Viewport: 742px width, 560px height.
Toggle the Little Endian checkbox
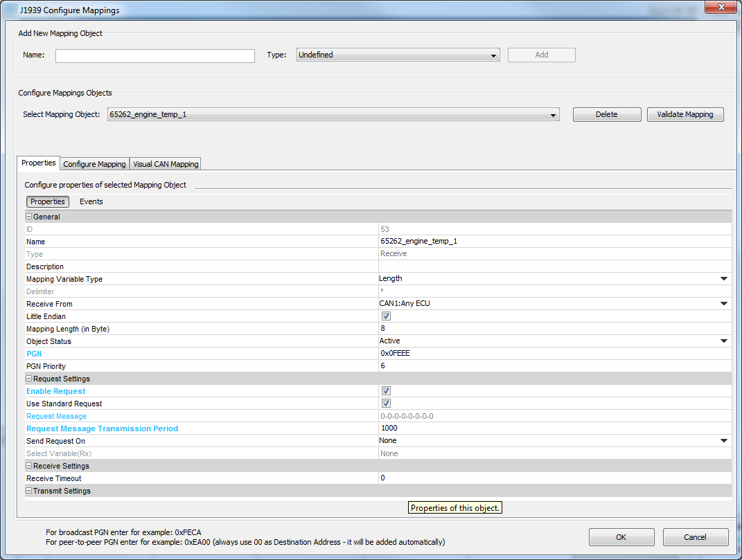click(x=386, y=316)
